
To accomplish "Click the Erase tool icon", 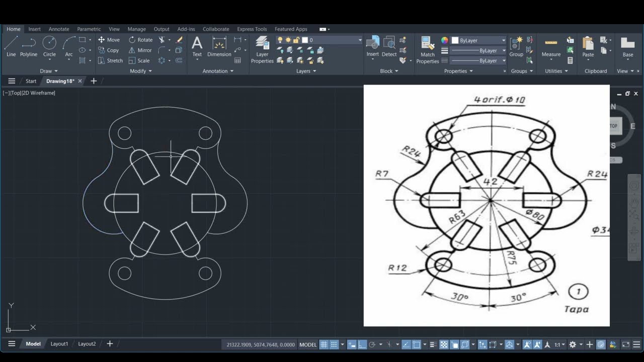I will click(x=179, y=40).
